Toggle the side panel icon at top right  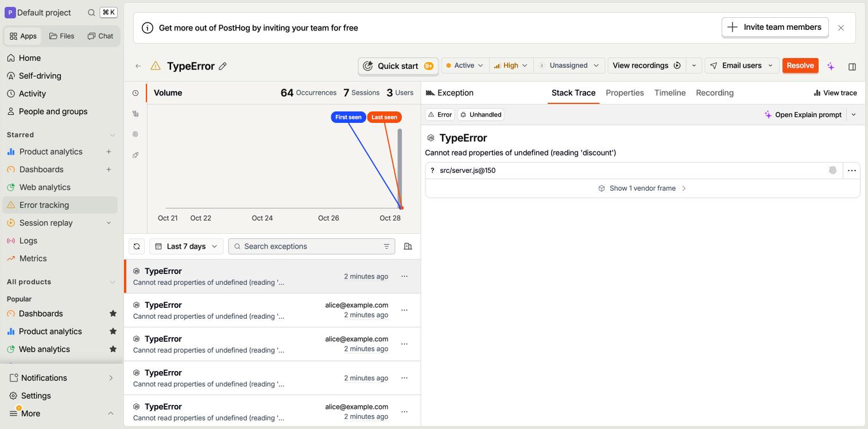click(x=852, y=66)
